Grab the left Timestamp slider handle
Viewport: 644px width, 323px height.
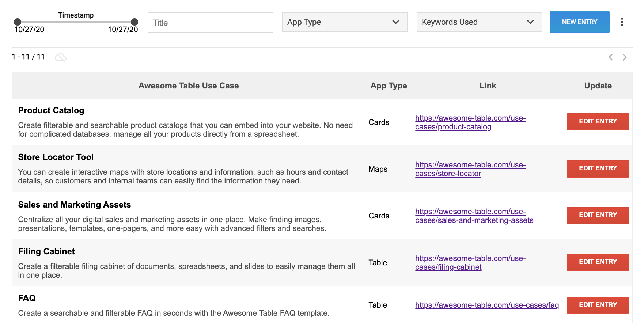pyautogui.click(x=18, y=22)
